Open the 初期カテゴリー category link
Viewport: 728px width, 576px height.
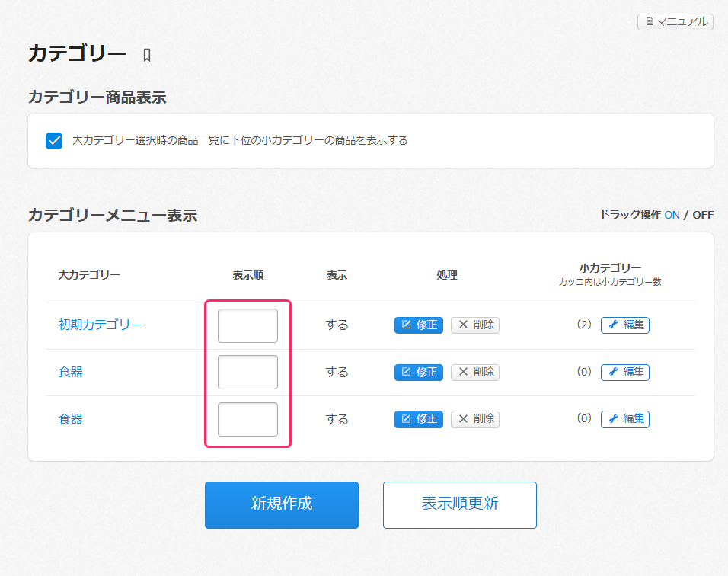click(x=100, y=325)
